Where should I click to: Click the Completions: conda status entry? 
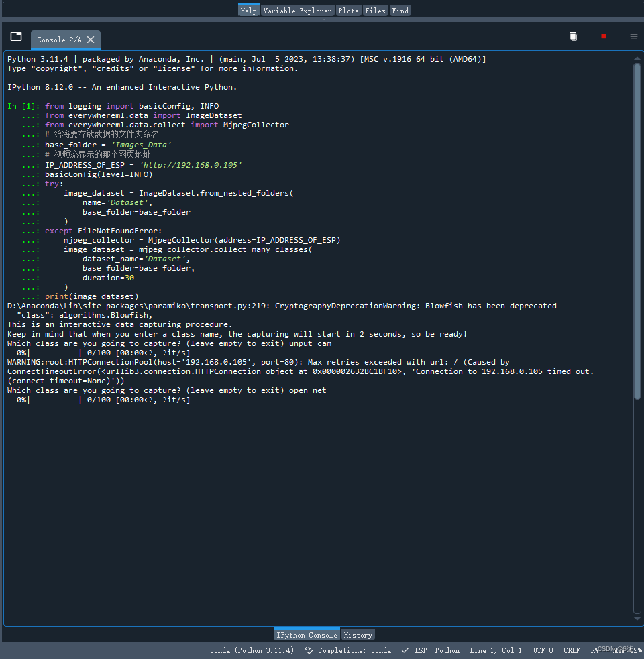point(354,650)
